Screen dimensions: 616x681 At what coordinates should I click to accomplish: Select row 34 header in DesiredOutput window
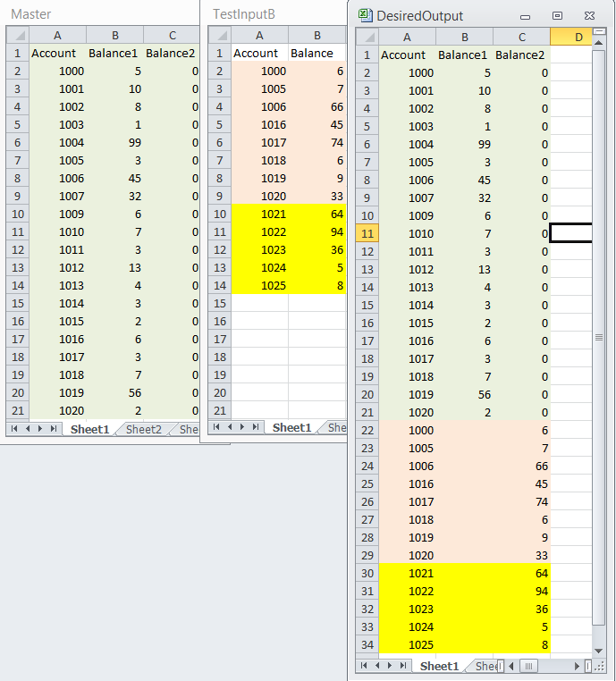click(367, 644)
